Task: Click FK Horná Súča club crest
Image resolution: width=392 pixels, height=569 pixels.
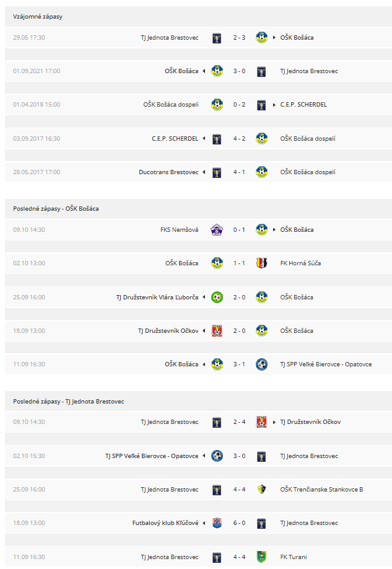Action: click(261, 263)
